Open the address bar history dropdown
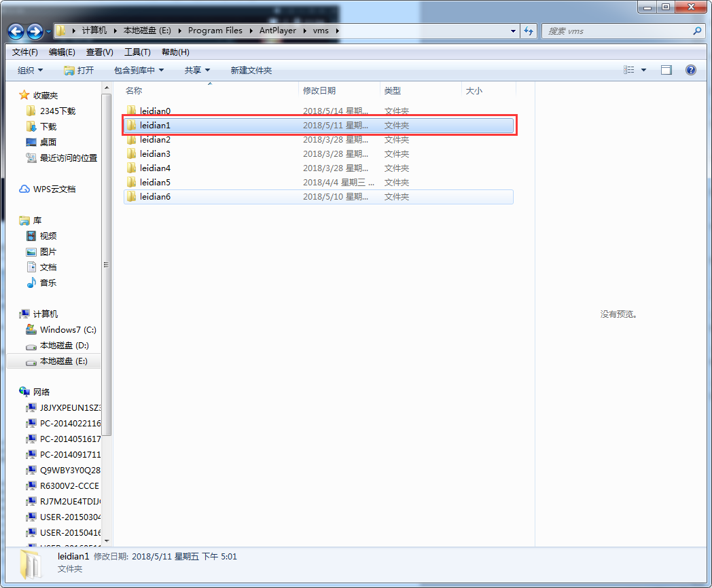The image size is (712, 588). coord(513,31)
